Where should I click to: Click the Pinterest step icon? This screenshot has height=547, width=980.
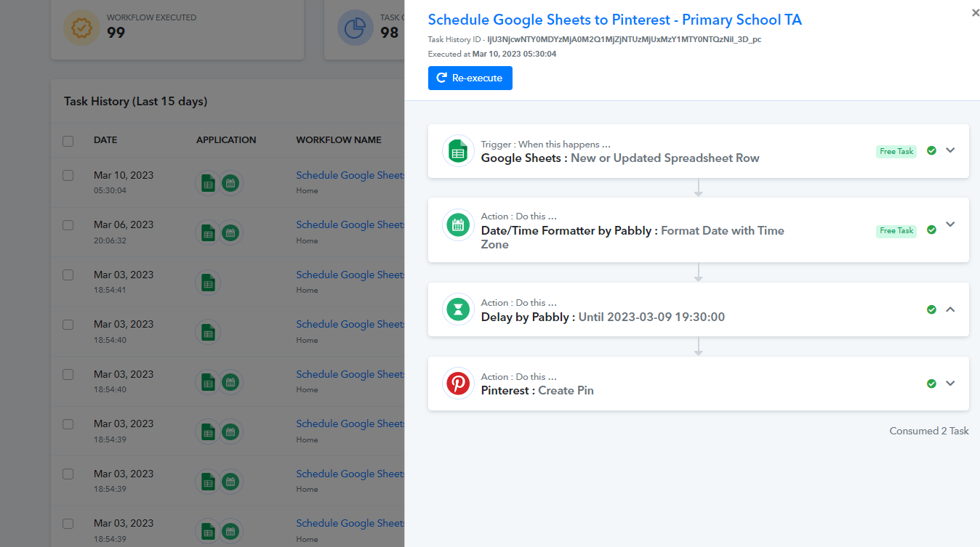(x=458, y=384)
